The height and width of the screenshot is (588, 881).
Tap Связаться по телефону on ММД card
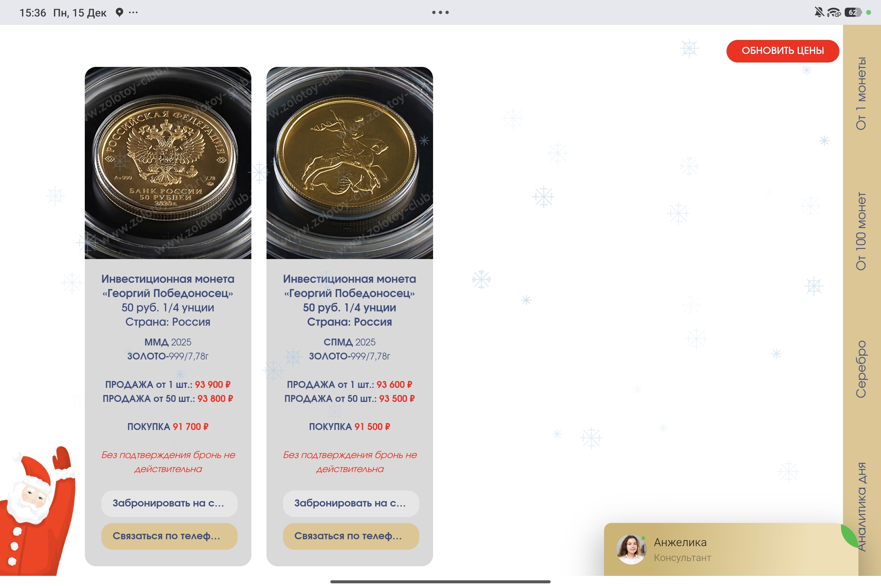click(169, 536)
